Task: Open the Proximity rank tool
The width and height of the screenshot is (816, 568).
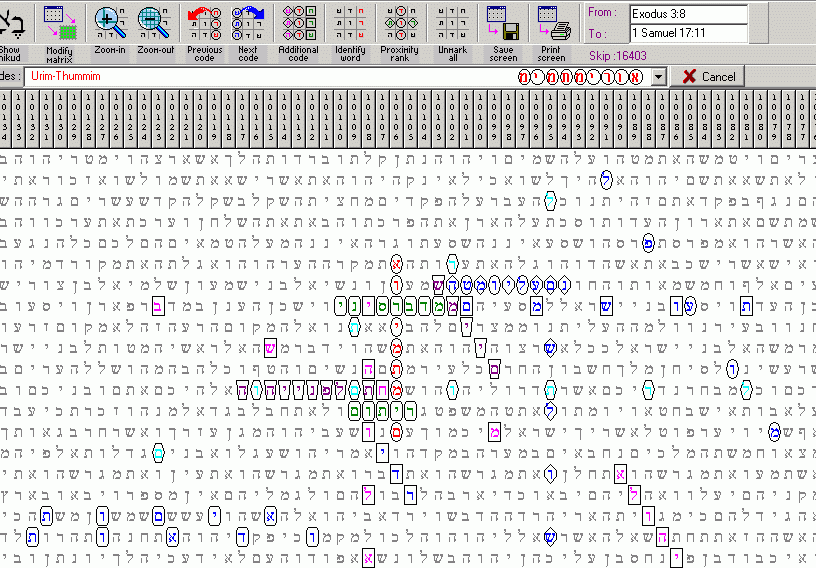Action: pos(400,23)
